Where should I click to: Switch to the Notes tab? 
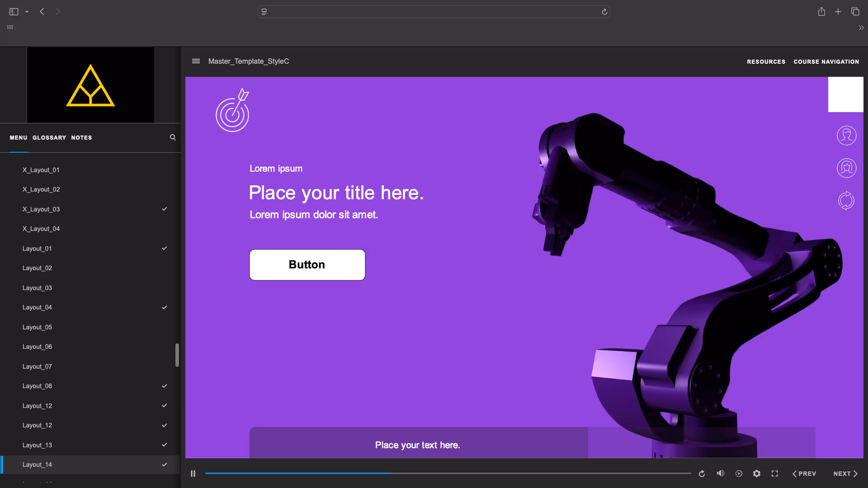click(81, 138)
